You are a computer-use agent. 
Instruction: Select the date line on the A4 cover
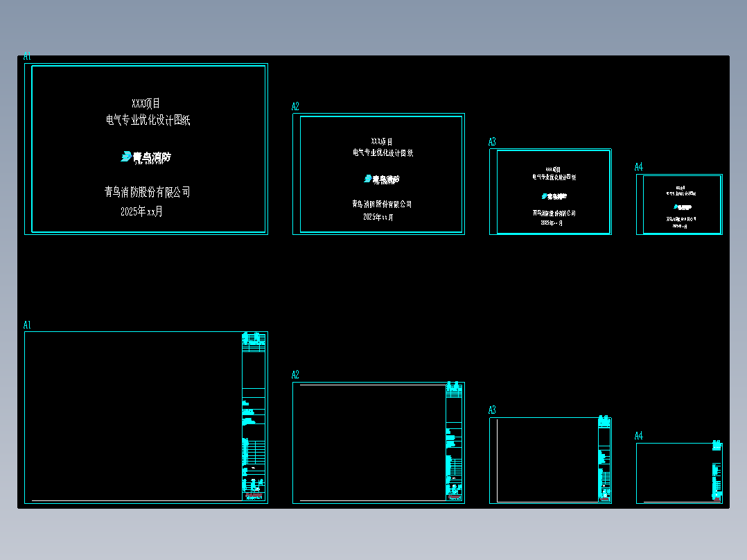(x=680, y=226)
